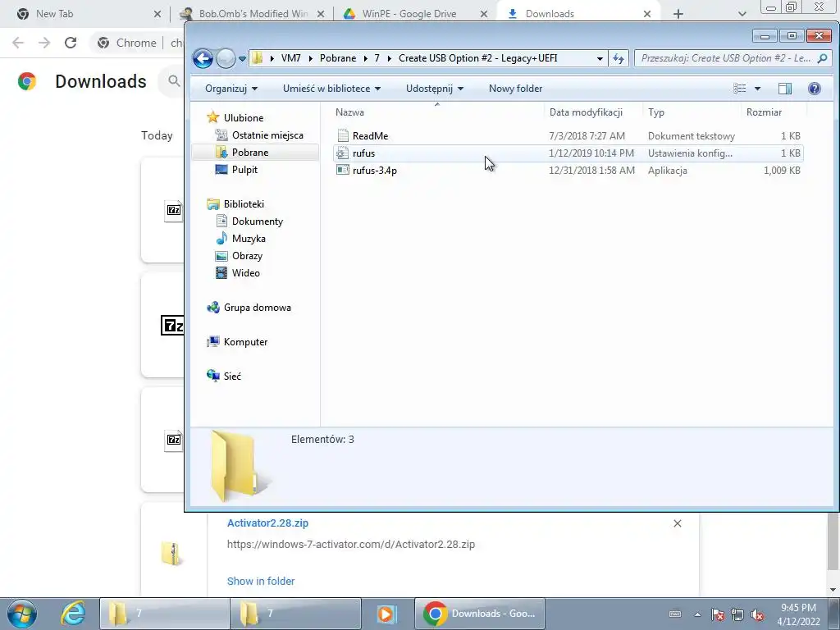
Task: Open the Umieść w bibliotece menu
Action: tap(331, 89)
